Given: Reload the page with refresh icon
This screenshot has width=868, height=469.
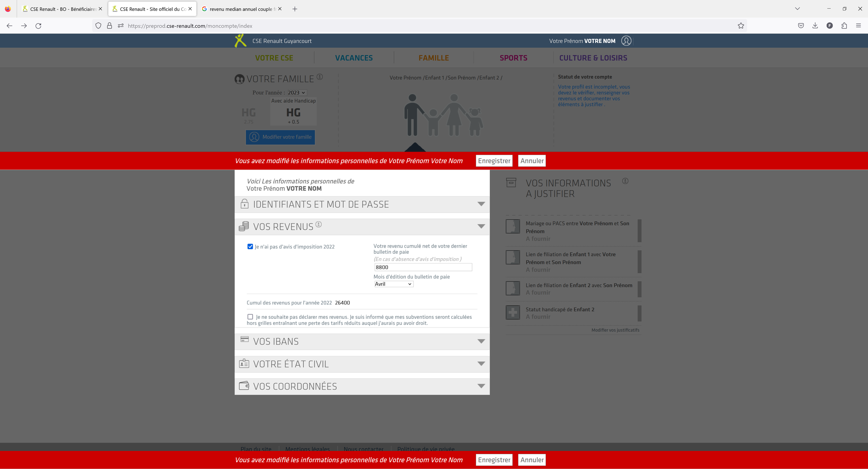Looking at the screenshot, I should pos(38,26).
